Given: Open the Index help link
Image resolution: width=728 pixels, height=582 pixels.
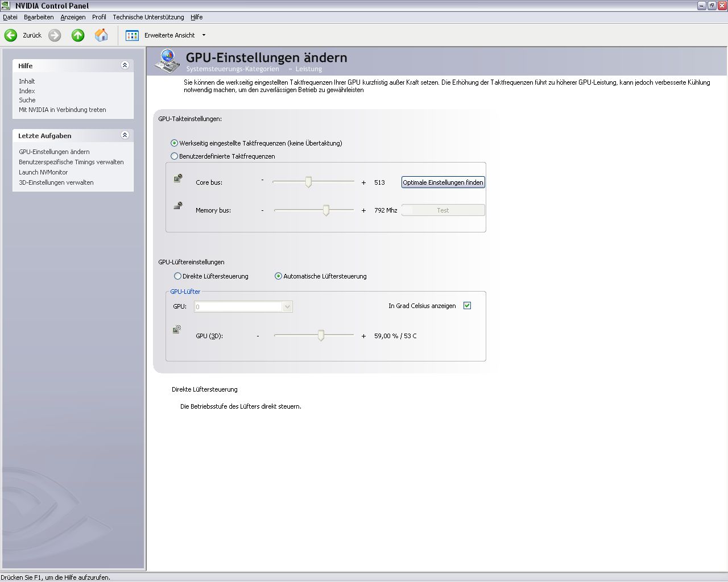Looking at the screenshot, I should tap(27, 91).
